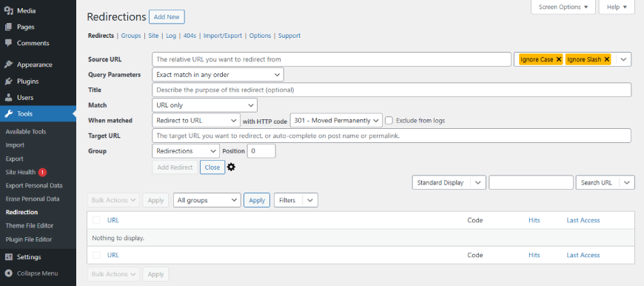Viewport: 644px width, 286px height.
Task: Open the Plugins sidebar menu icon
Action: click(x=8, y=82)
